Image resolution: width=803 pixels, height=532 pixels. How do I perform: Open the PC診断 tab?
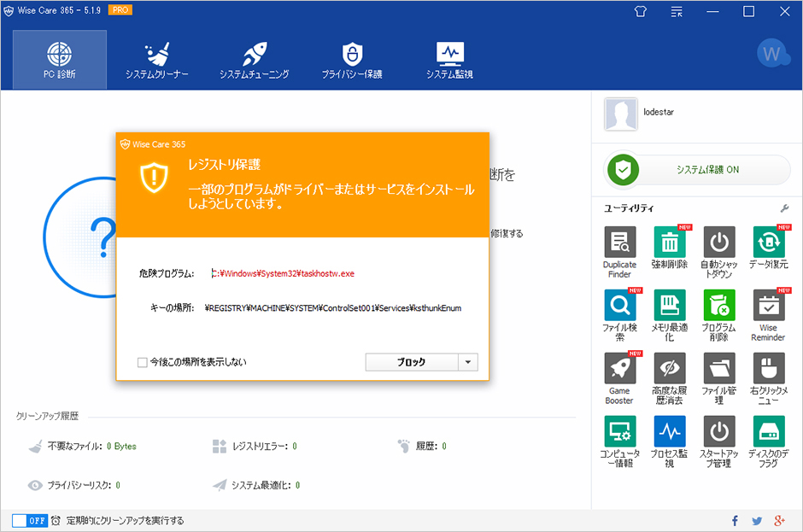[x=60, y=60]
